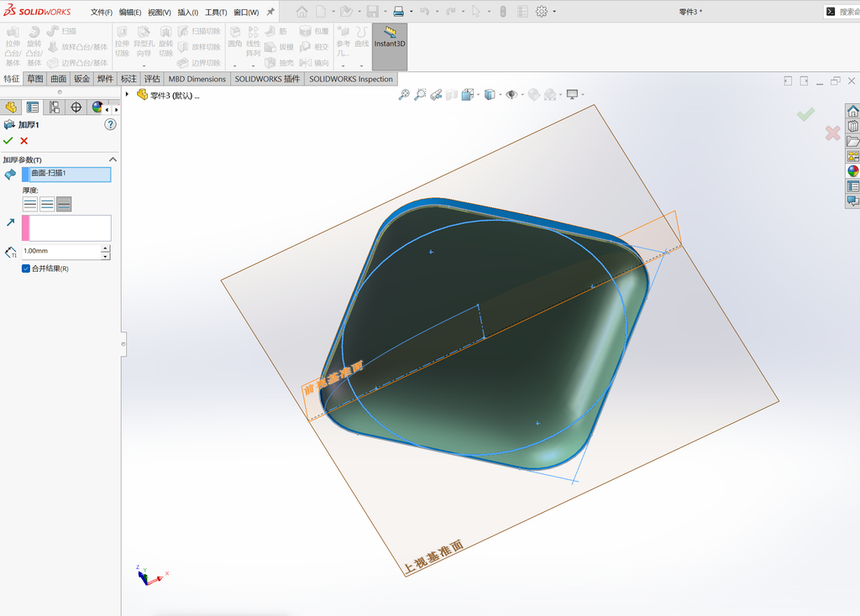The height and width of the screenshot is (616, 860).
Task: Open the Options gear icon
Action: tap(542, 12)
